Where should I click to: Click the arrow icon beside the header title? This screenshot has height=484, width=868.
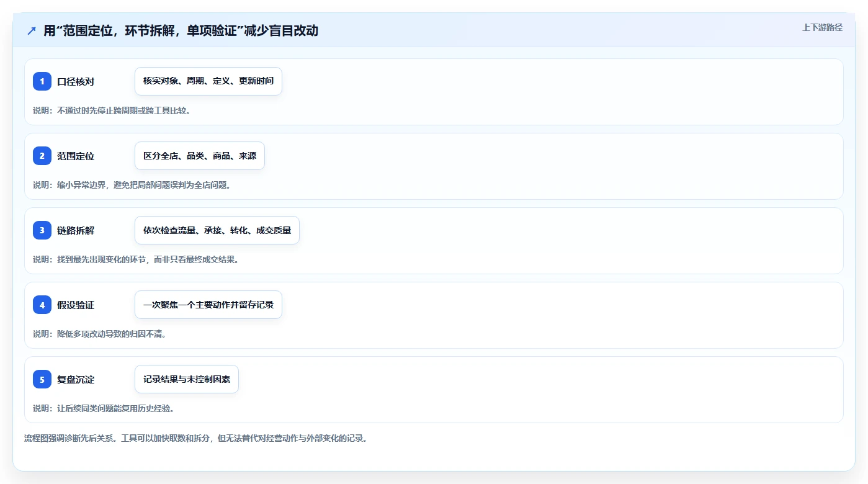click(32, 30)
